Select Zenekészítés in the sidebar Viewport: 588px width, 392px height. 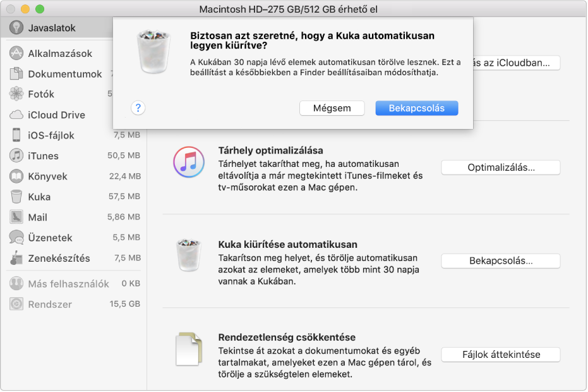[73, 258]
